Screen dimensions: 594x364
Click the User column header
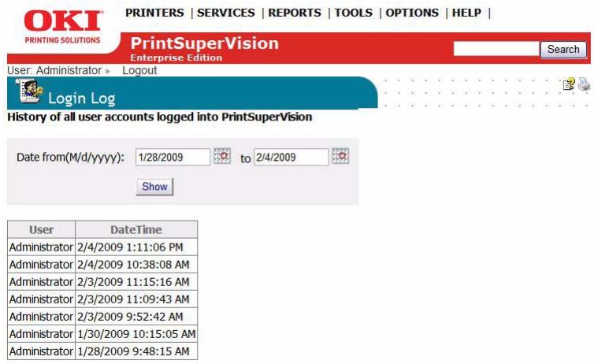[x=41, y=229]
